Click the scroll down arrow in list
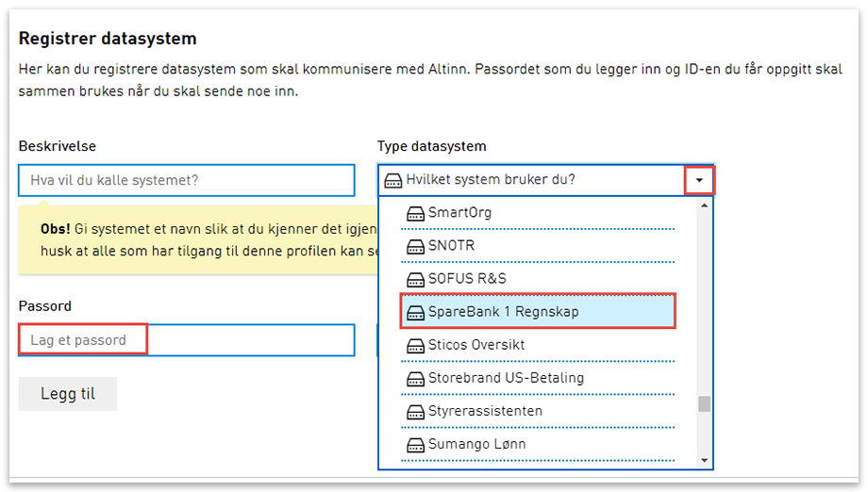This screenshot has height=492, width=868. tap(704, 460)
